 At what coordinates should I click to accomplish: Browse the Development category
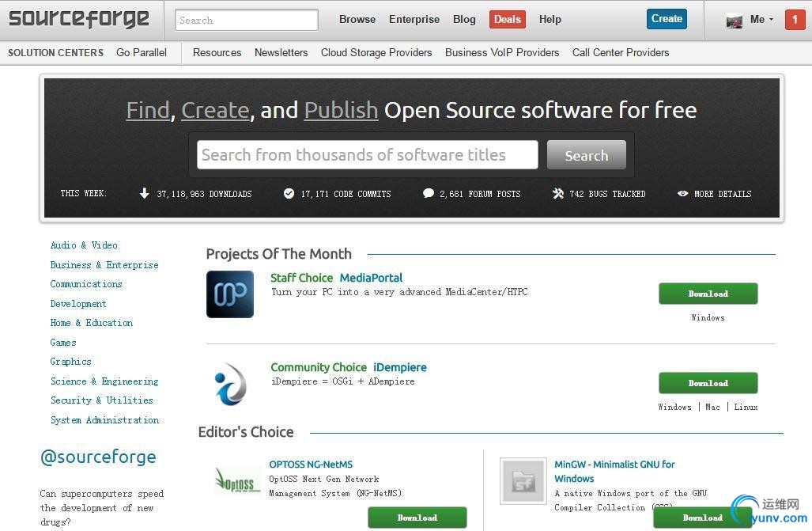[x=78, y=303]
